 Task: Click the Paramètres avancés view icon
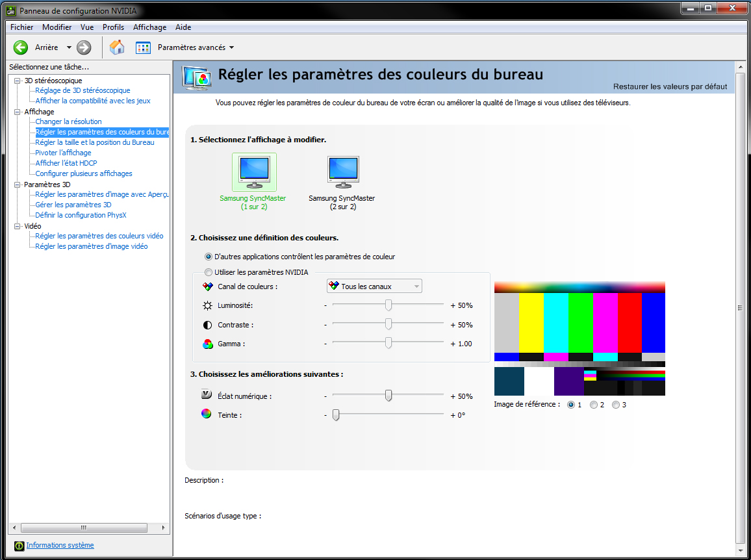[x=143, y=47]
